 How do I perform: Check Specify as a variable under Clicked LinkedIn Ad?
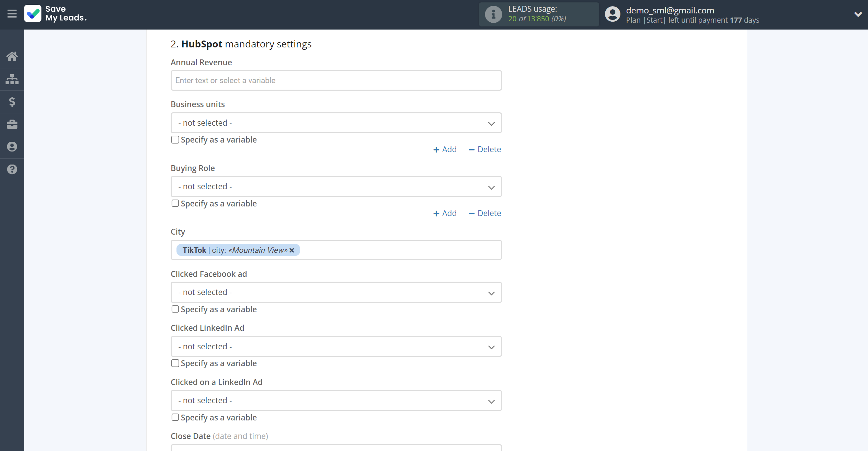click(175, 363)
